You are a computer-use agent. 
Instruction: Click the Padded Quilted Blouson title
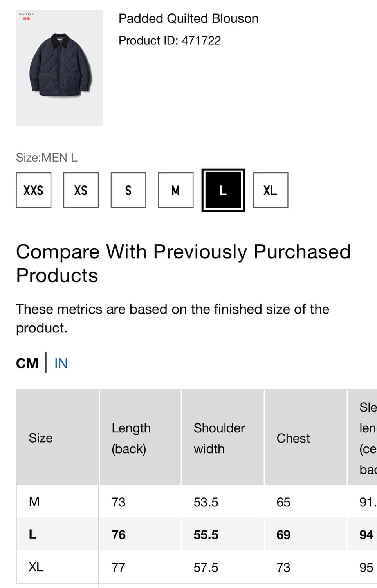pos(188,18)
